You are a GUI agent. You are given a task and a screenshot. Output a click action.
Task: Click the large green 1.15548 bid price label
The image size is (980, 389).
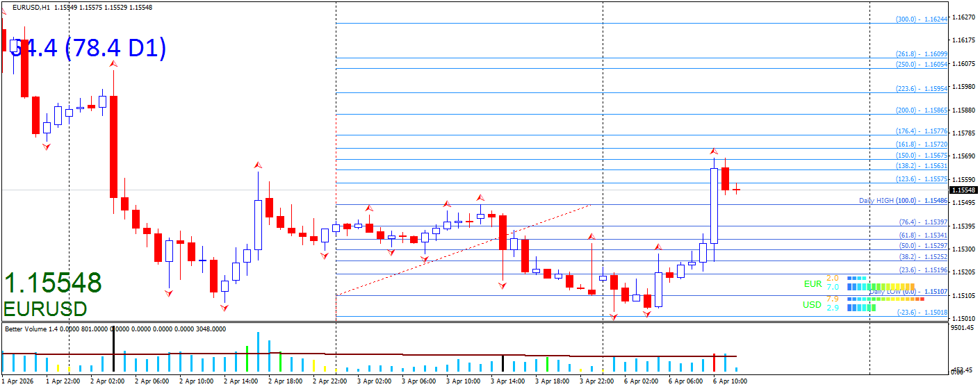(x=54, y=283)
